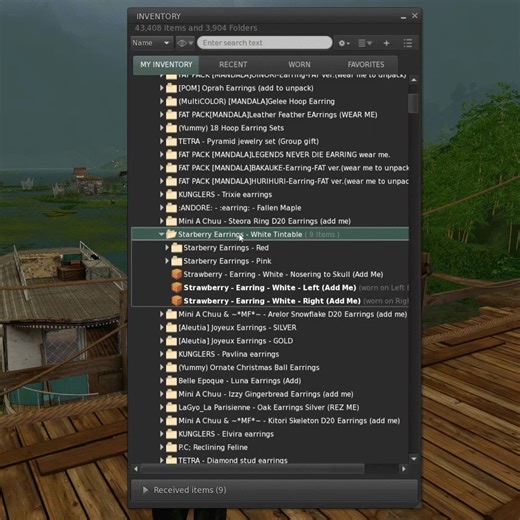The width and height of the screenshot is (520, 520).
Task: Click Izzy Gingerbread Earrings folder icon
Action: coord(171,394)
